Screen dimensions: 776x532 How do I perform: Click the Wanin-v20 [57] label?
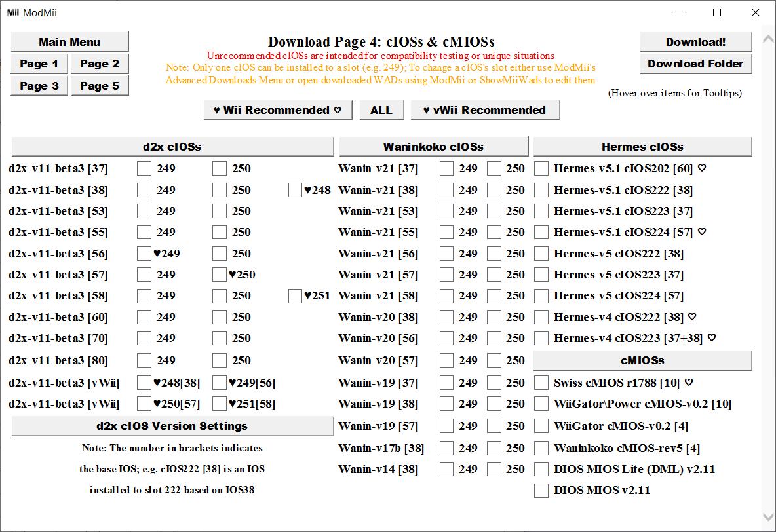pyautogui.click(x=378, y=360)
